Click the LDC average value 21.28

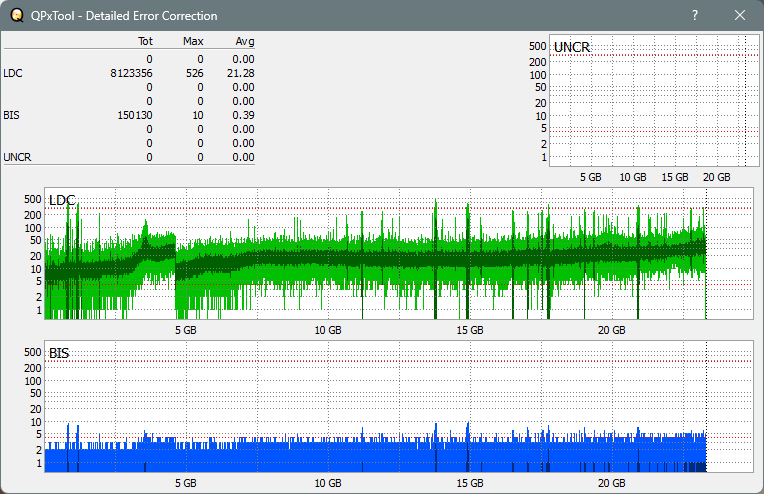click(x=241, y=73)
